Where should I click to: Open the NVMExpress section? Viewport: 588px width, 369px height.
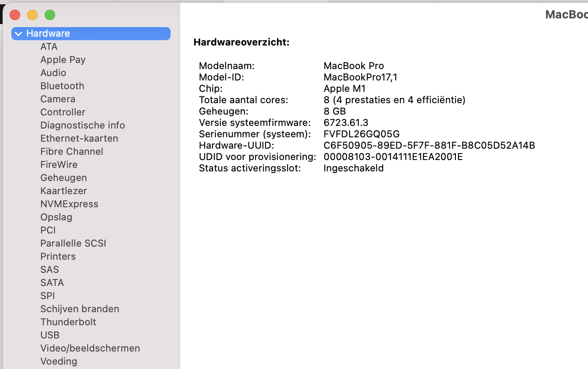[69, 204]
